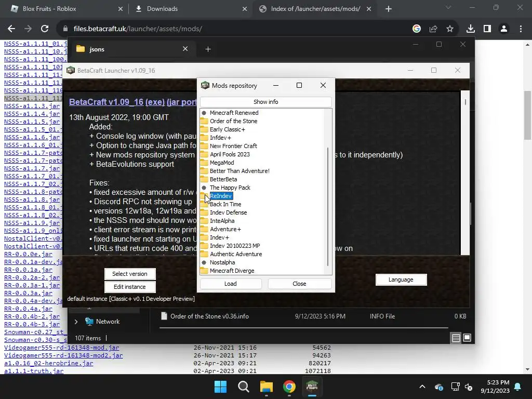Open Windows taskbar search

(243, 387)
